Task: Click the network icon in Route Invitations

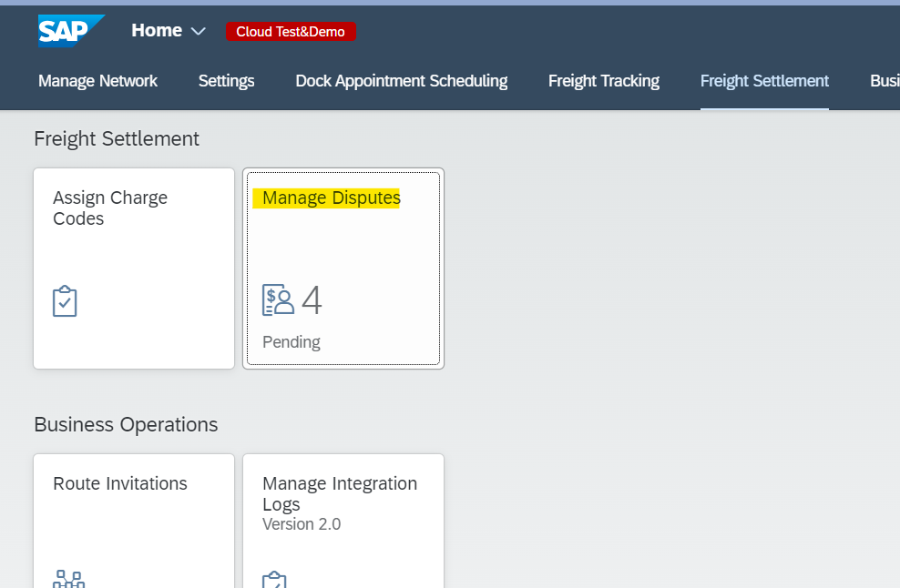Action: (x=68, y=579)
